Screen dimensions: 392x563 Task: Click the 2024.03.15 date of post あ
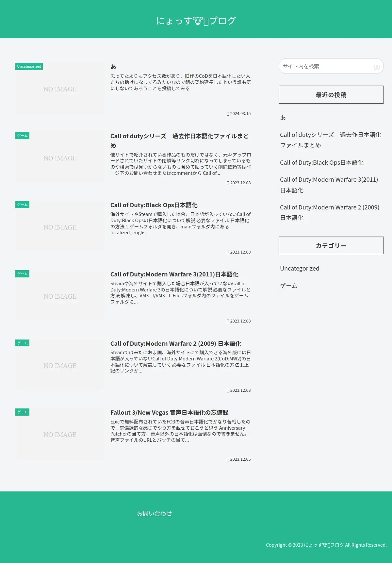coord(239,114)
